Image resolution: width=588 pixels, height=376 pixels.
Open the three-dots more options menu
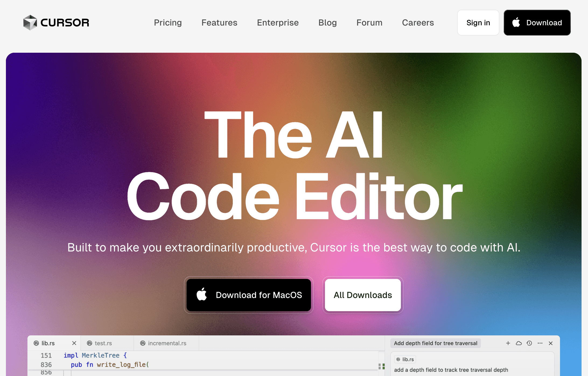[540, 343]
